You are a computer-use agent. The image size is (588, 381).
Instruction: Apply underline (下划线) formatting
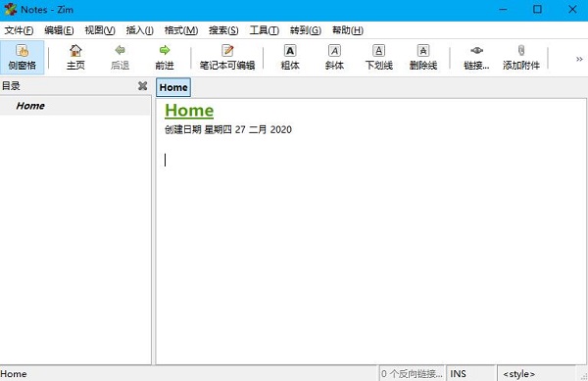point(378,58)
